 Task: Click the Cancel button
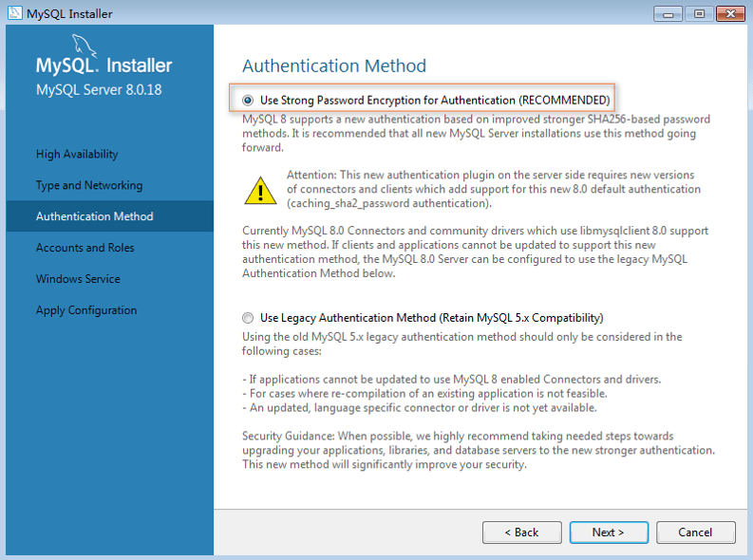[x=695, y=532]
